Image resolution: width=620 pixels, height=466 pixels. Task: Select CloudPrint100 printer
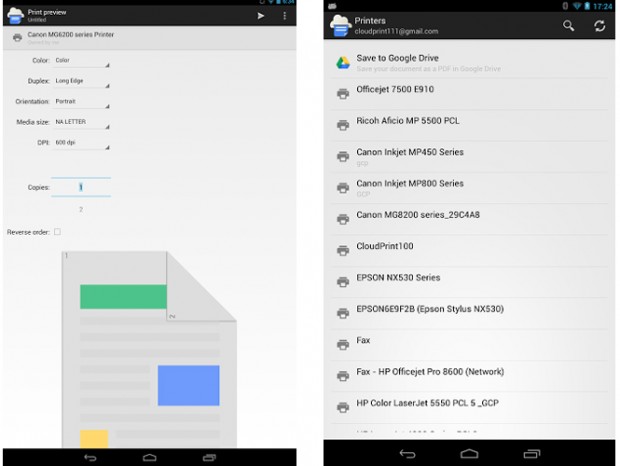(469, 250)
